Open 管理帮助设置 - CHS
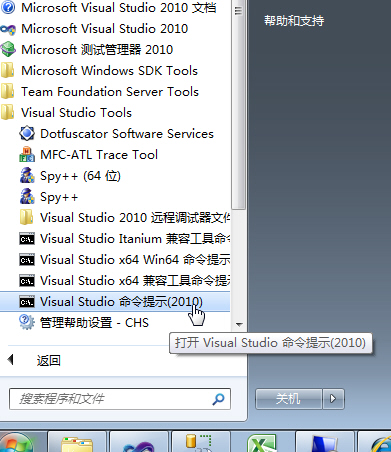 [x=94, y=323]
